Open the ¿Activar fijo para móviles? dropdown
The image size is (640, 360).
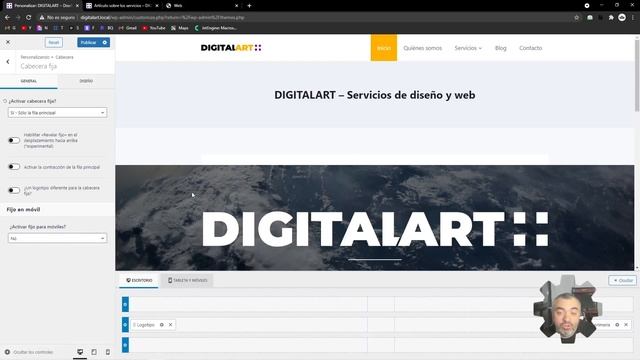(x=58, y=238)
